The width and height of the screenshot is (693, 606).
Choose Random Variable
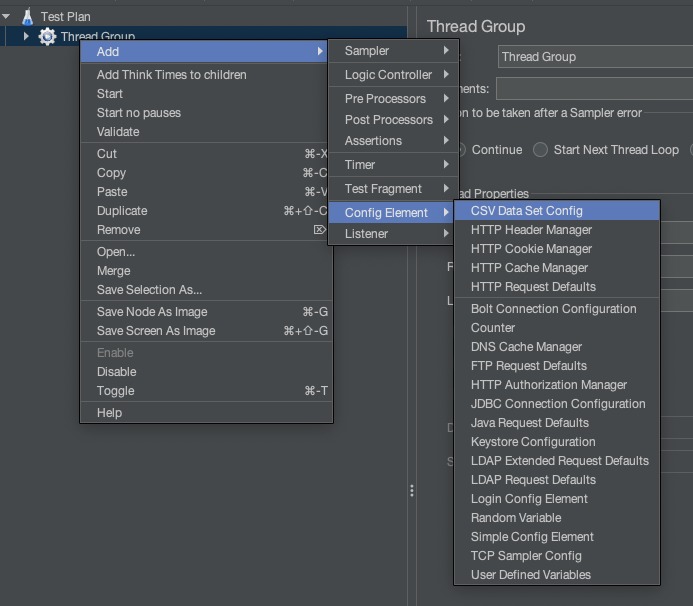pos(557,518)
